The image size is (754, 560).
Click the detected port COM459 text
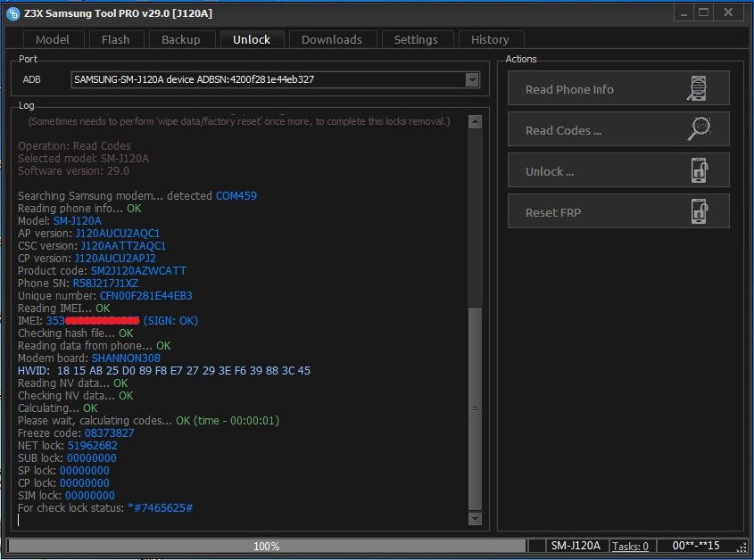click(236, 196)
